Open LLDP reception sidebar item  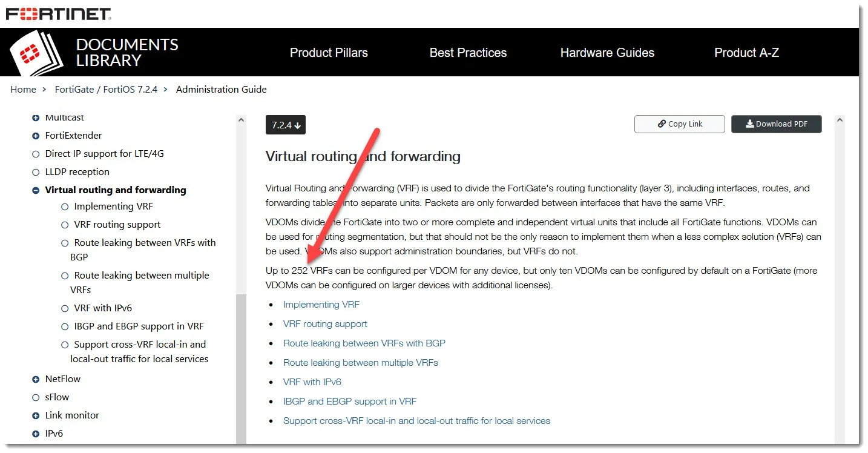(77, 172)
